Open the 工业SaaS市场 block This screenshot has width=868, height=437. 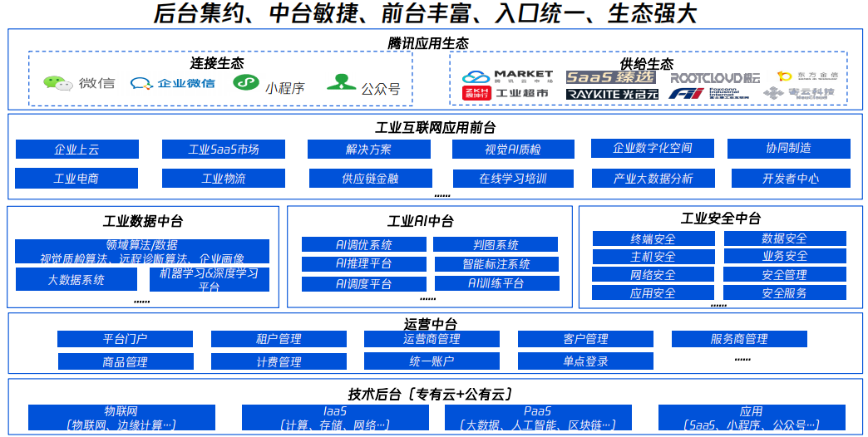point(223,150)
